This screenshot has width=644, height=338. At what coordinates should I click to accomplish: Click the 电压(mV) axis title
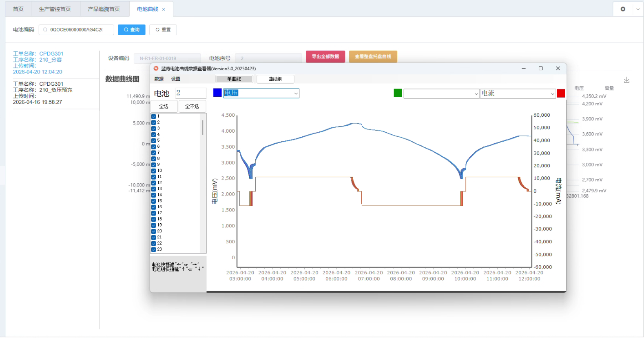(x=215, y=191)
